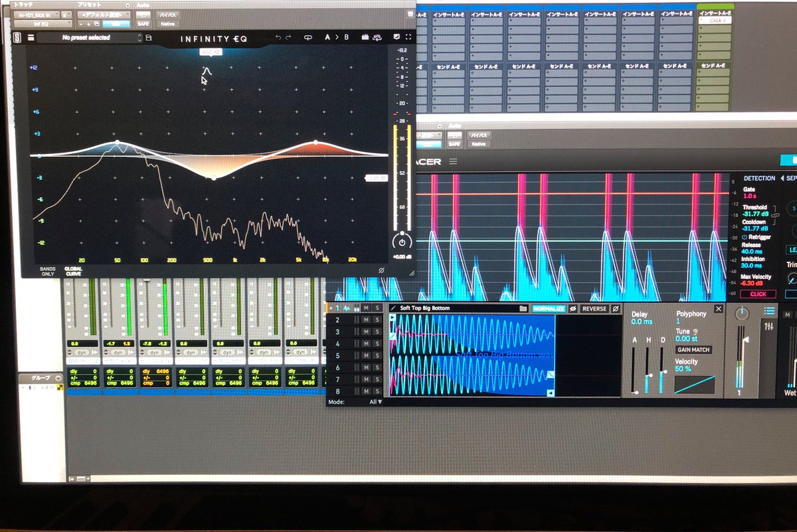Viewport: 797px width, 532px height.
Task: Click the waveform icon on layer 1
Action: pyautogui.click(x=346, y=308)
